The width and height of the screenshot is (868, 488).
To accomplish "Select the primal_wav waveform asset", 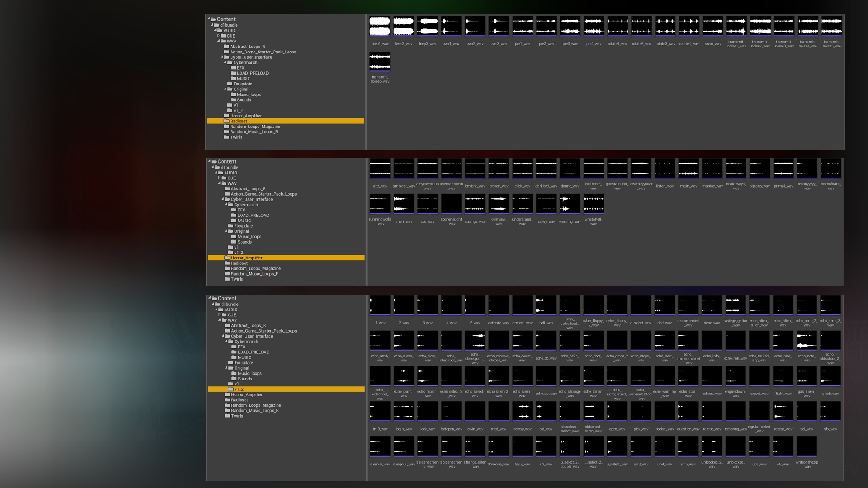I will [x=783, y=169].
